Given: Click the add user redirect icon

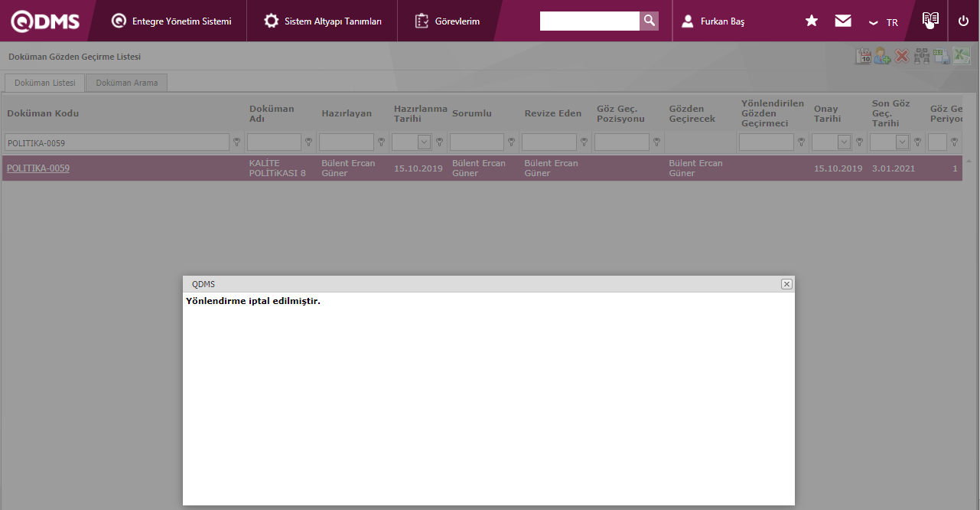Looking at the screenshot, I should [882, 56].
